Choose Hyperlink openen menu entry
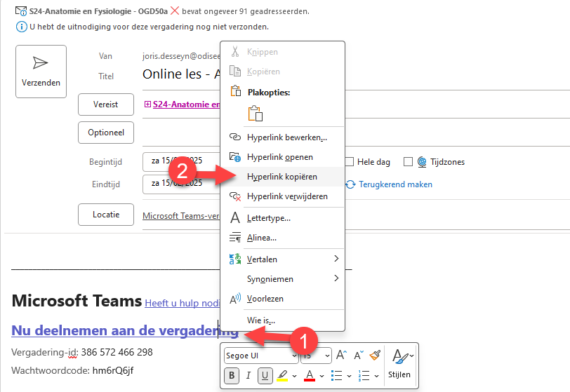The height and width of the screenshot is (392, 570). coord(282,157)
